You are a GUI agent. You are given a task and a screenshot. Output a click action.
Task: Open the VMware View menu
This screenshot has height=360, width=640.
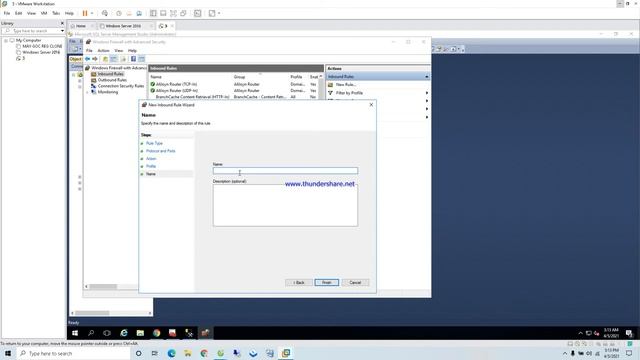(31, 13)
